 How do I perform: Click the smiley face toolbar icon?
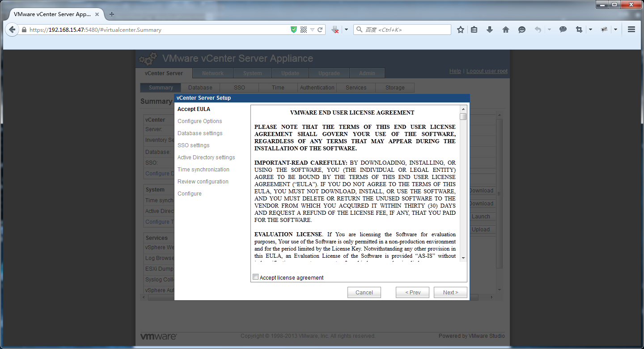[x=522, y=30]
